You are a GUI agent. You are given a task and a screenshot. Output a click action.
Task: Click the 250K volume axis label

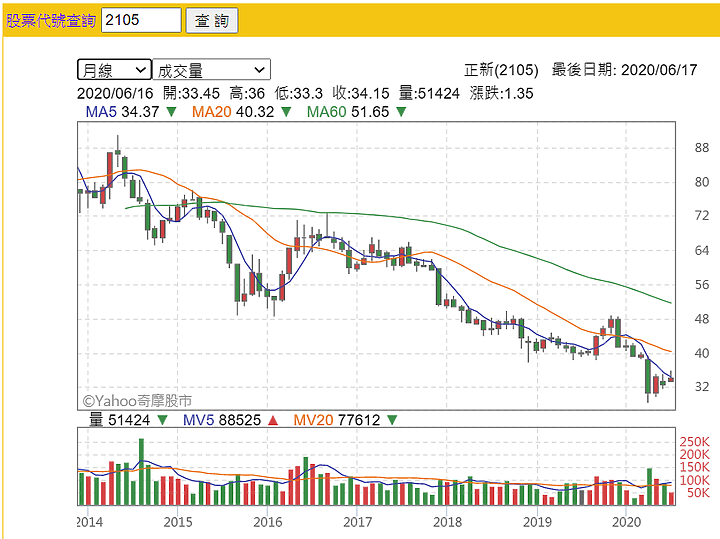pos(694,442)
